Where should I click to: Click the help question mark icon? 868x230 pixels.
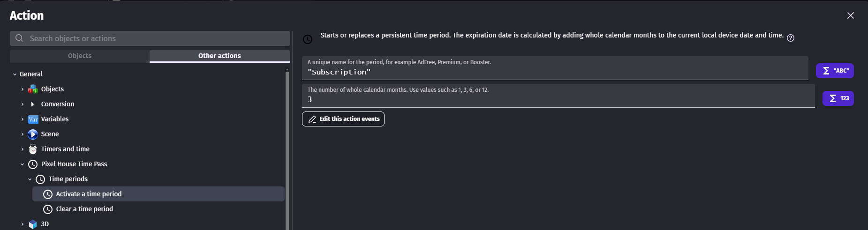tap(790, 38)
